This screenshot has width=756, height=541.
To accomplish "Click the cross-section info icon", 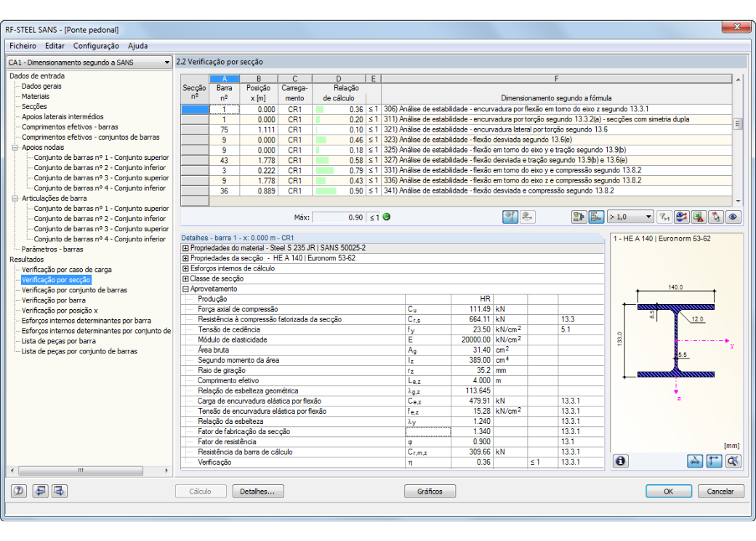I will pos(621,462).
